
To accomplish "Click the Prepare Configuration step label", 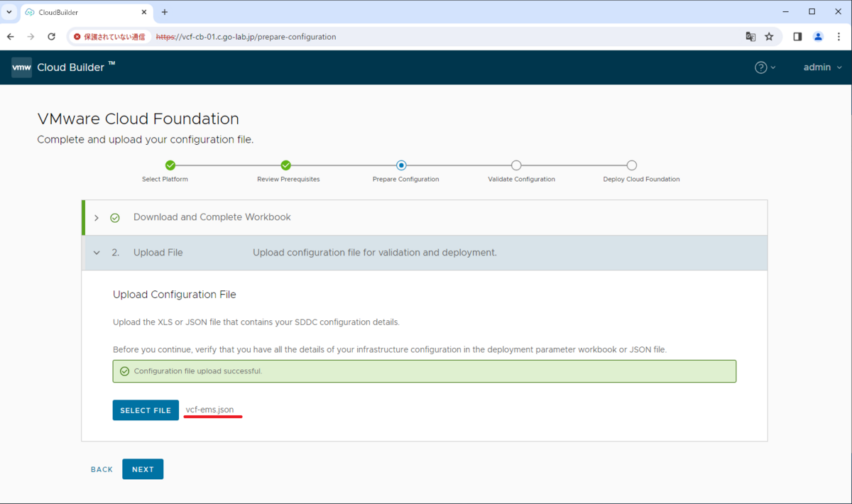I will pyautogui.click(x=405, y=180).
